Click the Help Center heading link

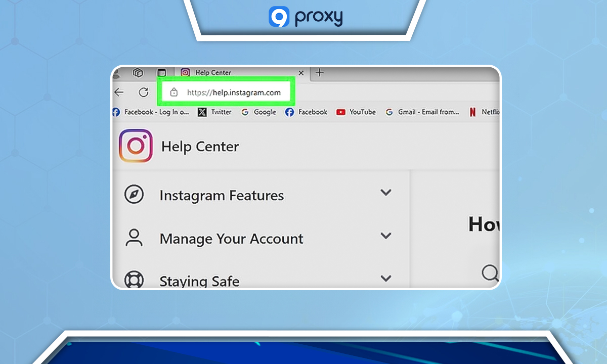[x=200, y=146]
